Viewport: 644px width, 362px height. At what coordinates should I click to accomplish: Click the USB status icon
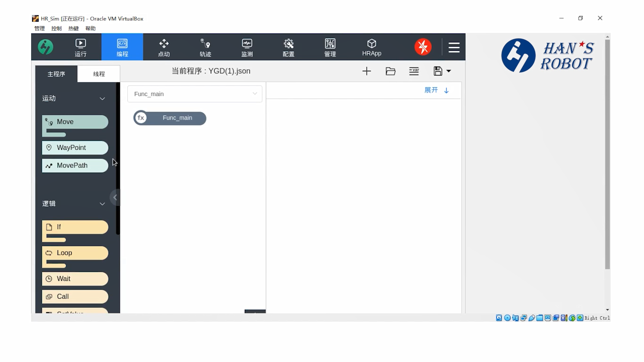coord(532,318)
